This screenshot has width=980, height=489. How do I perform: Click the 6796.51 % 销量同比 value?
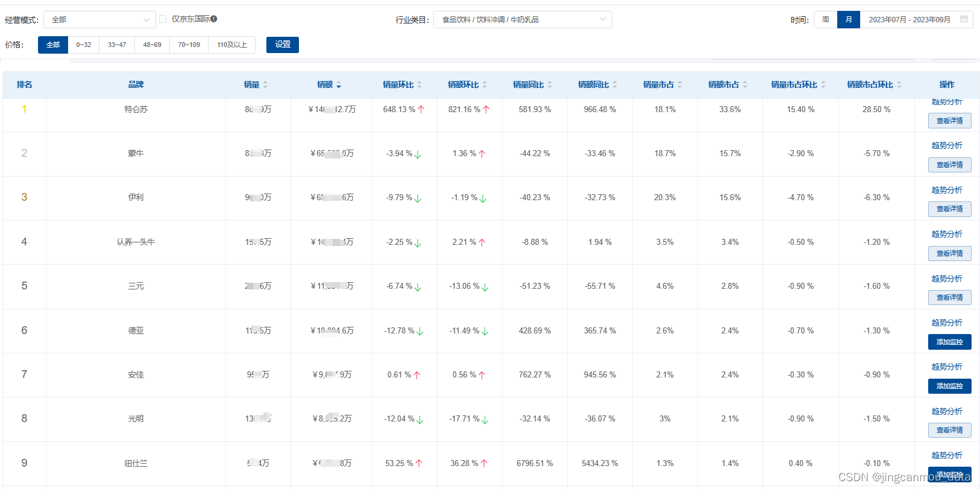click(x=535, y=463)
